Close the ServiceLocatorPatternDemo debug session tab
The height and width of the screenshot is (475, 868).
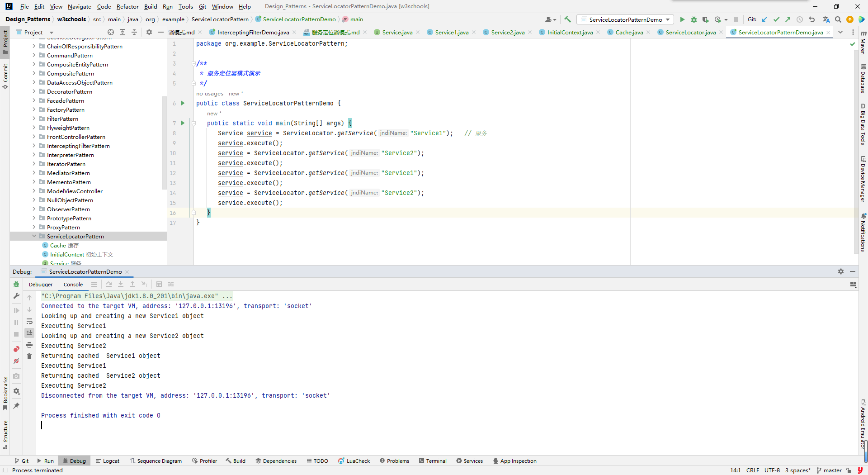[x=127, y=272]
